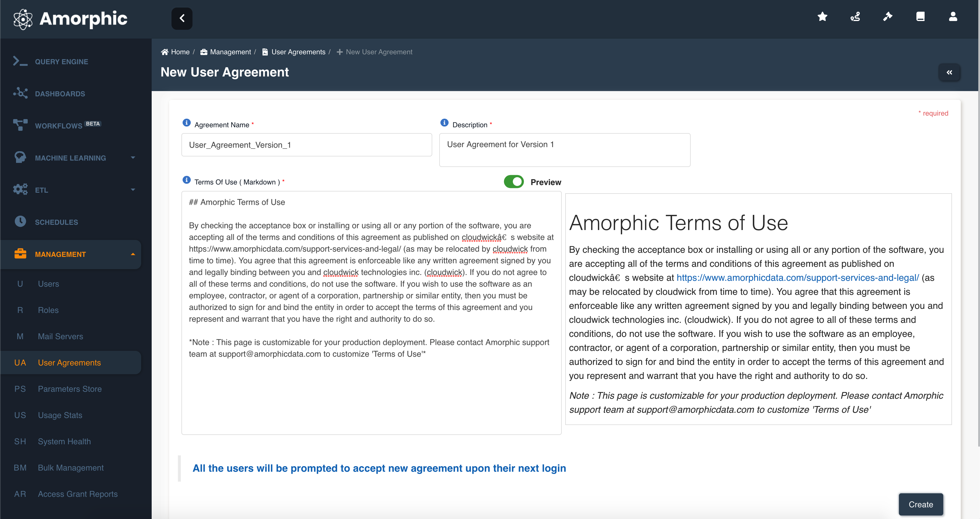Navigate to Mail Servers
Viewport: 980px width, 519px height.
click(60, 336)
